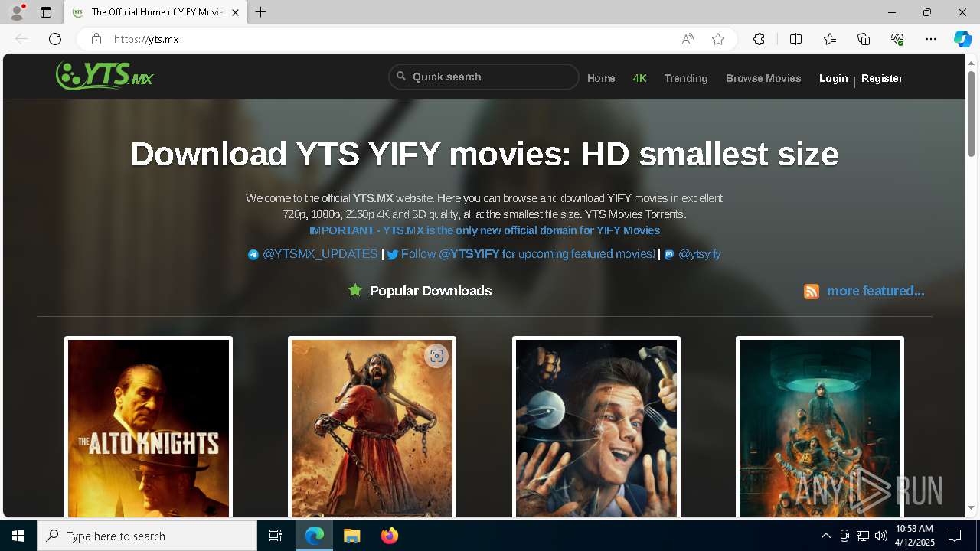Open the teal spaceship movie poster

(x=820, y=427)
